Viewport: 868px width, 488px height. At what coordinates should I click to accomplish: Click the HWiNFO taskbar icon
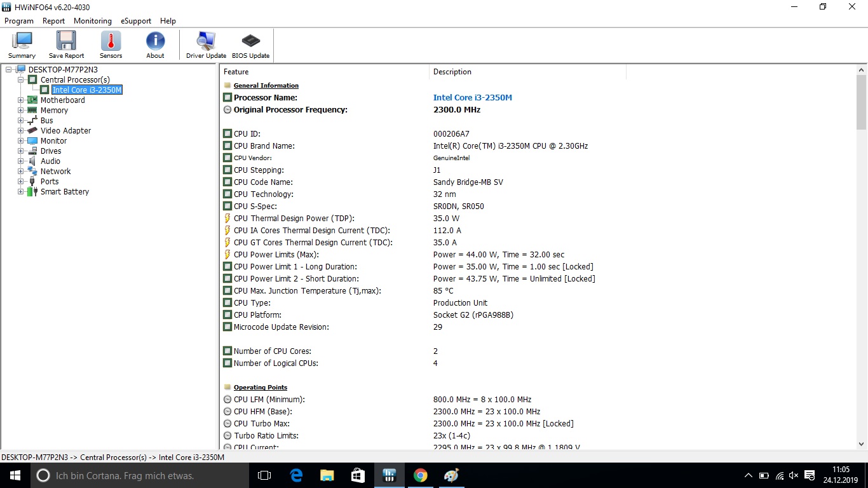pos(389,475)
